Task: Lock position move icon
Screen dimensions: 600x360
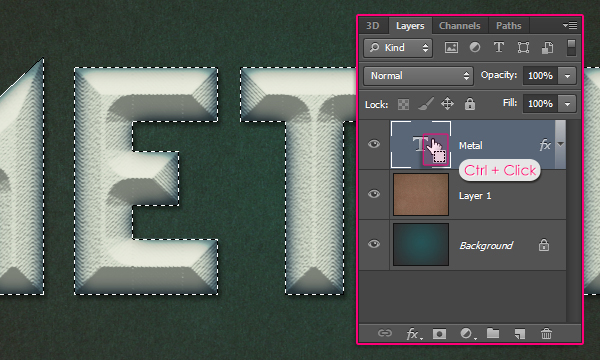Action: click(447, 104)
